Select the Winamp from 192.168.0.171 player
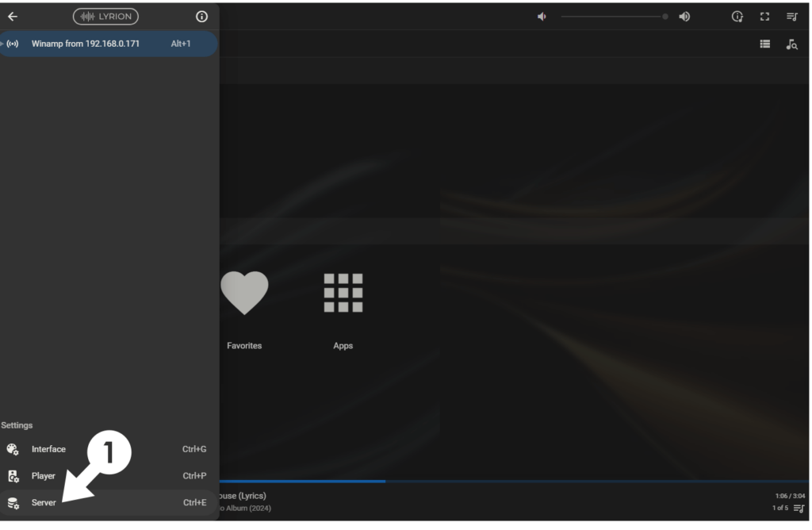The width and height of the screenshot is (812, 530). 86,44
